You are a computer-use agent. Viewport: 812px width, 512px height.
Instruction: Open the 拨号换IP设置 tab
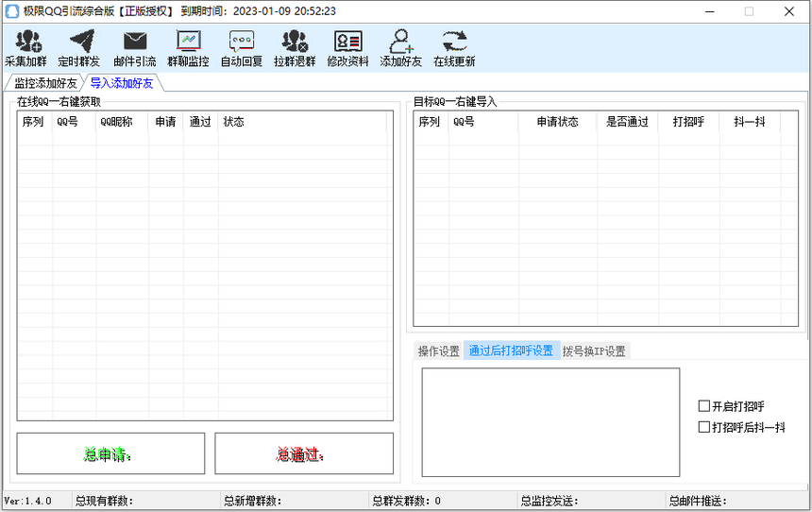pos(594,350)
